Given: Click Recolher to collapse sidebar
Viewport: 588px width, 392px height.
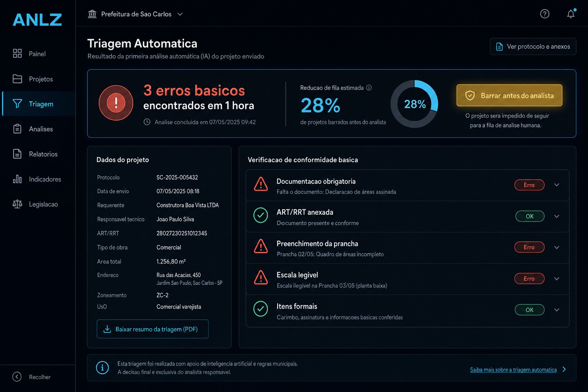Looking at the screenshot, I should tap(31, 377).
